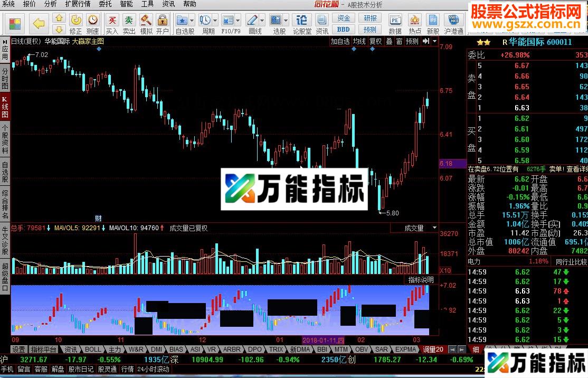Click the yellow back arrow icon
This screenshot has height=378, width=588.
[39, 23]
